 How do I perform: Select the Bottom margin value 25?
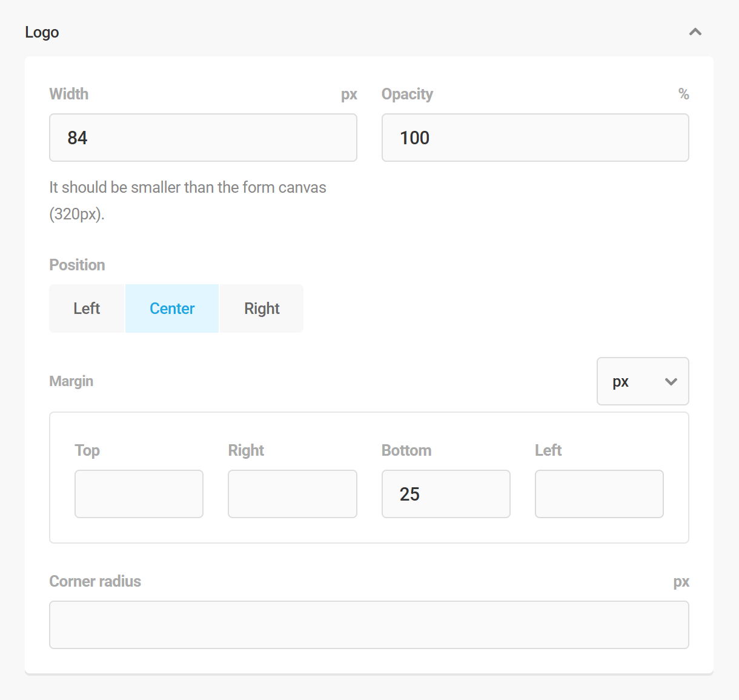pos(446,494)
